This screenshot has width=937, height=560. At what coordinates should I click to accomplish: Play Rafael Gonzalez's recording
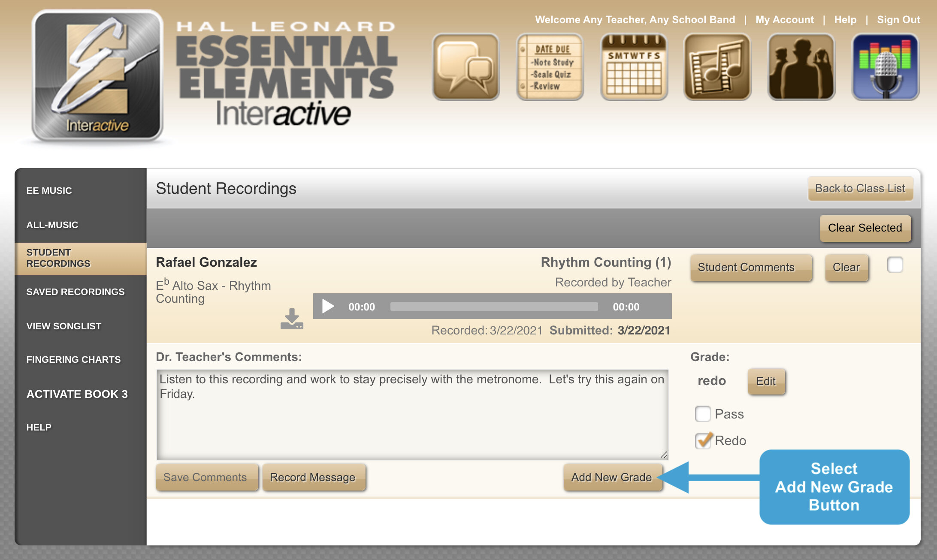coord(328,306)
